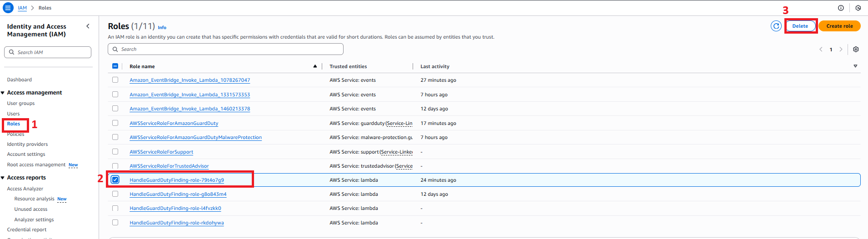Click into the Search IAM field
The image size is (868, 239).
(x=48, y=52)
